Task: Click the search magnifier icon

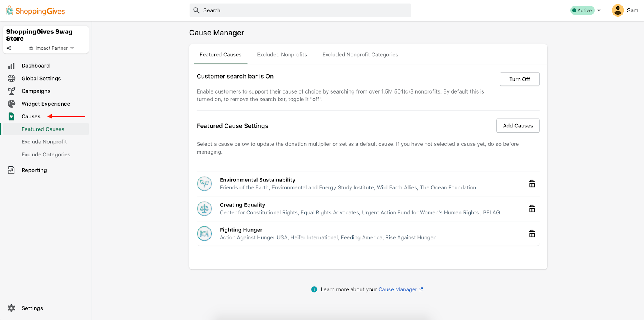Action: tap(196, 10)
